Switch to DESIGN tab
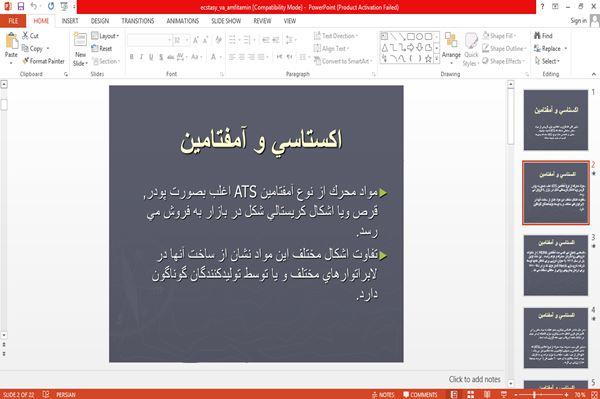This screenshot has height=399, width=600. (x=99, y=21)
